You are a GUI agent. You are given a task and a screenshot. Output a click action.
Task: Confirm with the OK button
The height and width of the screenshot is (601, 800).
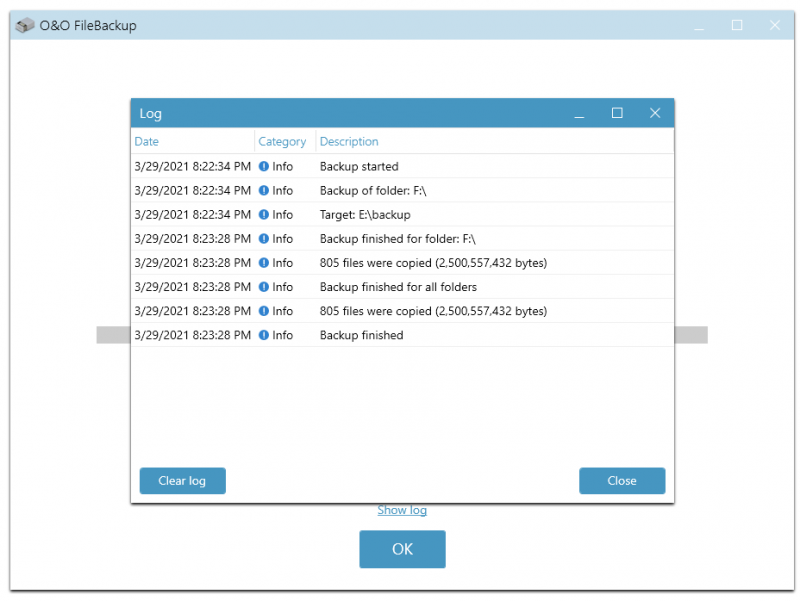[x=402, y=549]
